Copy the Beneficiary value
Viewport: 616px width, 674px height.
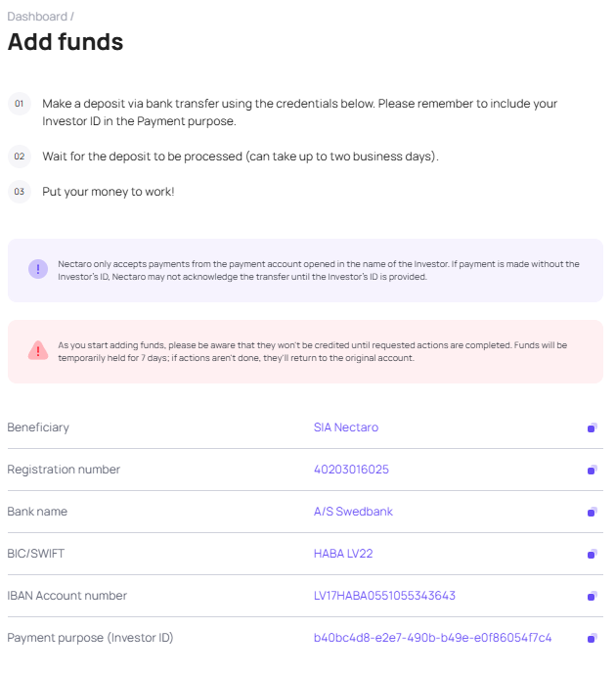[592, 427]
